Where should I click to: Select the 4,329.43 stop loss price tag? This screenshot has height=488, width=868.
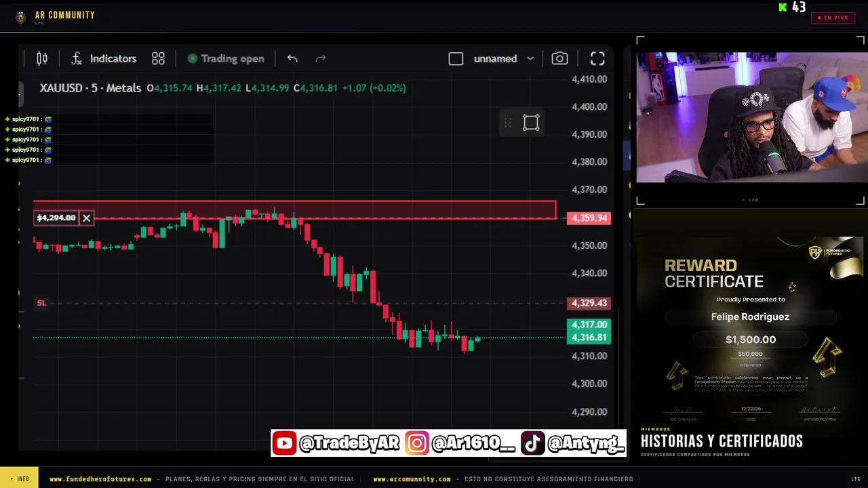589,303
